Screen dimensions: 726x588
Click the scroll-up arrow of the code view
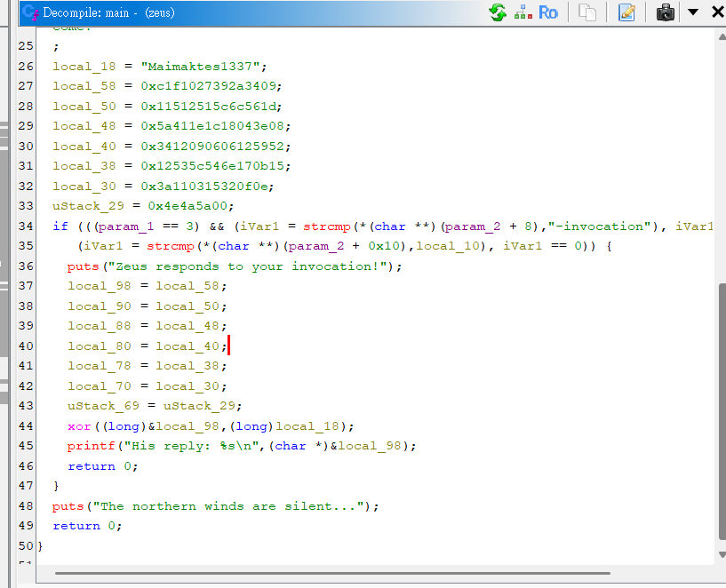coord(722,37)
